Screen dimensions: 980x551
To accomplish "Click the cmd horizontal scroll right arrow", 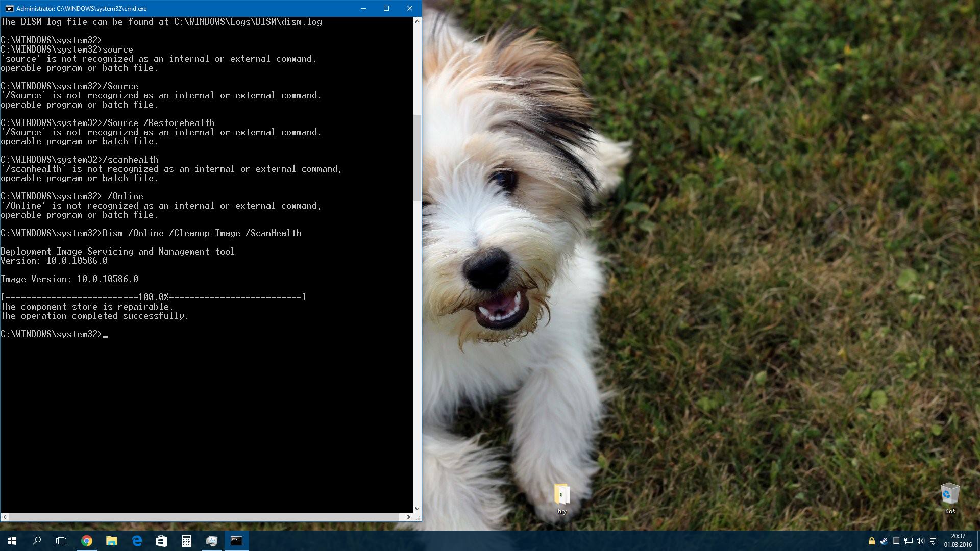I will click(x=408, y=517).
